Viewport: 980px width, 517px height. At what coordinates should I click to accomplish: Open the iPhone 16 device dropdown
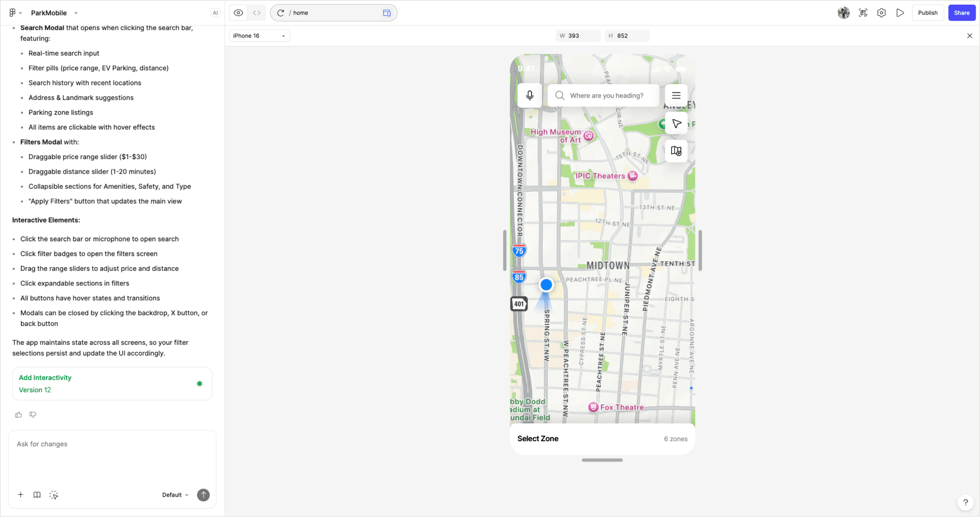click(259, 36)
